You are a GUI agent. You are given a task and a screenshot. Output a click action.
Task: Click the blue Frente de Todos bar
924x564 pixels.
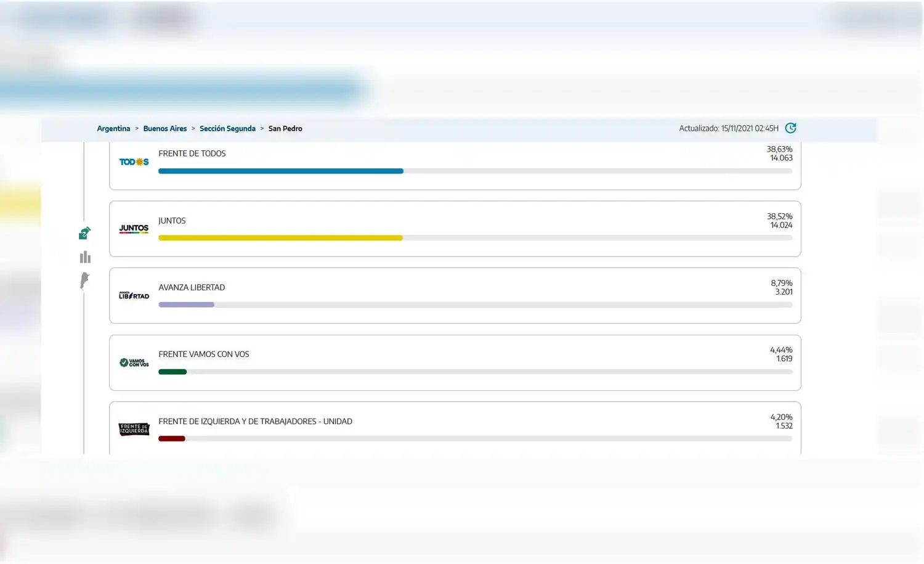coord(281,171)
